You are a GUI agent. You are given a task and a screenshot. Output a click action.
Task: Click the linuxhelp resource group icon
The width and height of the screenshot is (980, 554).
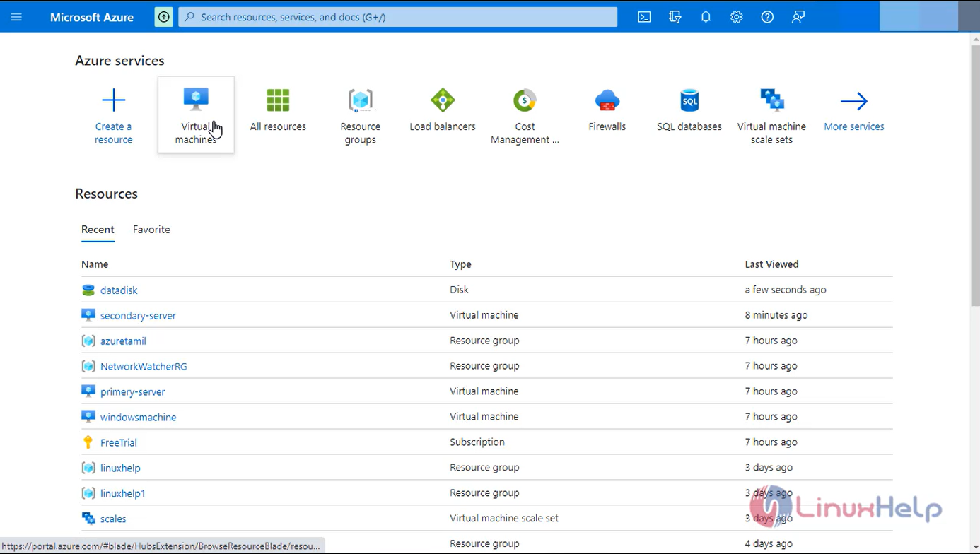(88, 468)
